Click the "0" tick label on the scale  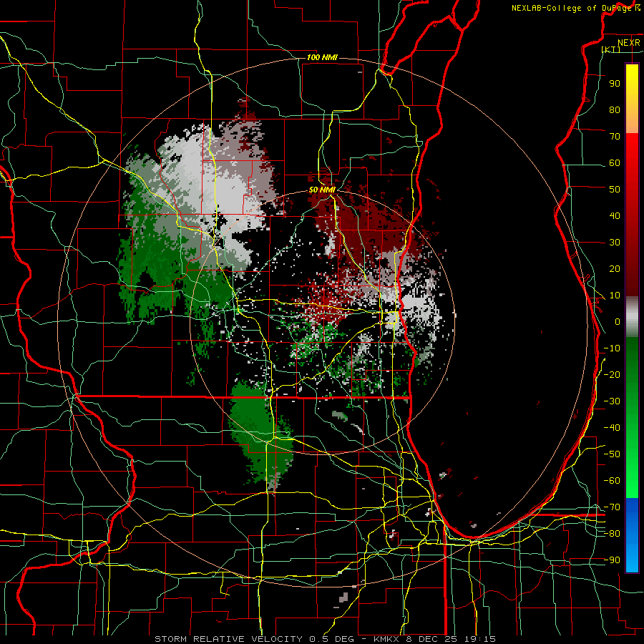[x=618, y=322]
